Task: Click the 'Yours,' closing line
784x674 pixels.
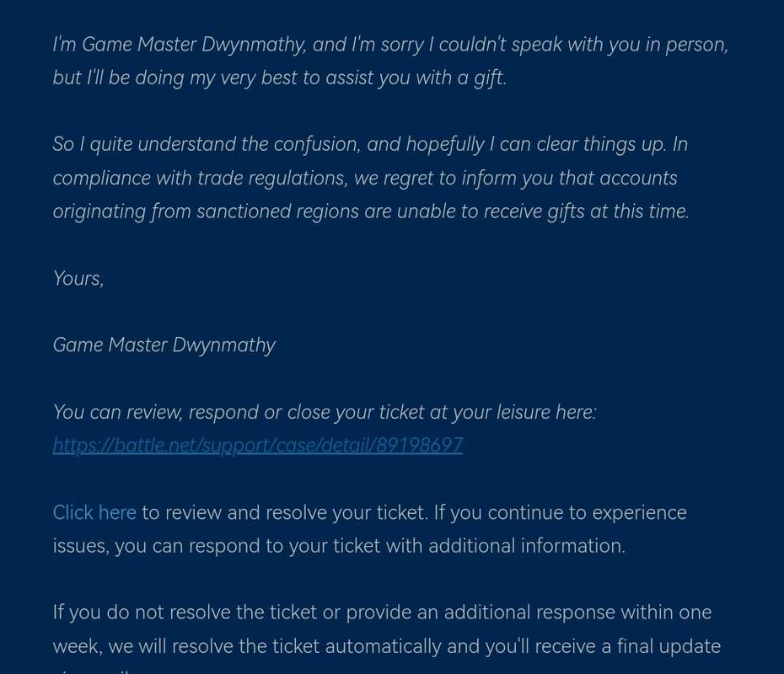Action: point(78,279)
